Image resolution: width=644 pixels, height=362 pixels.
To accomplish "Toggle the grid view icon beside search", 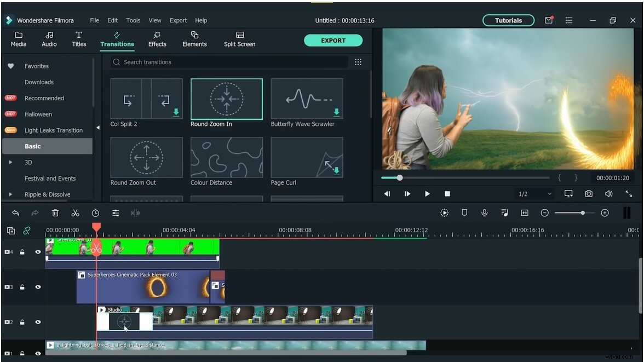I will (x=358, y=62).
